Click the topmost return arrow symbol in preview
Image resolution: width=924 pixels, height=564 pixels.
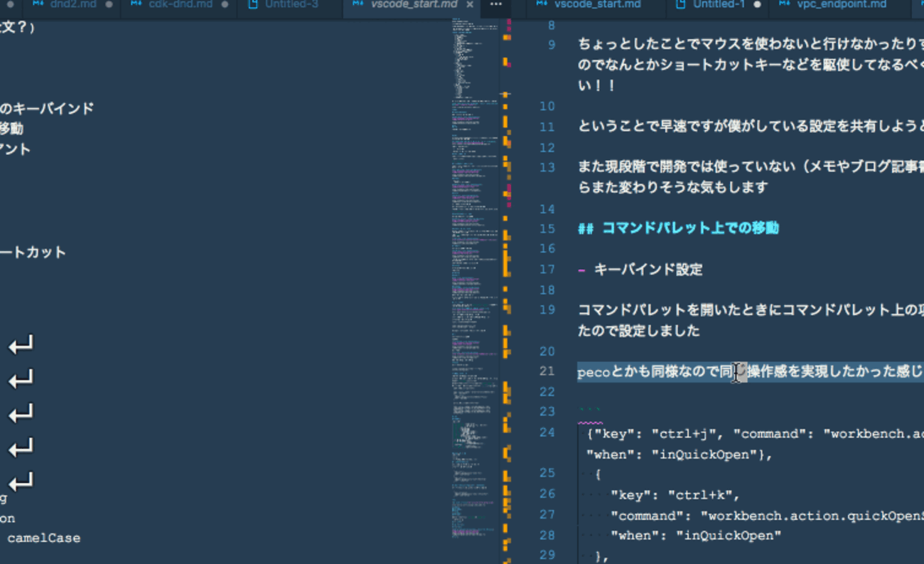21,346
